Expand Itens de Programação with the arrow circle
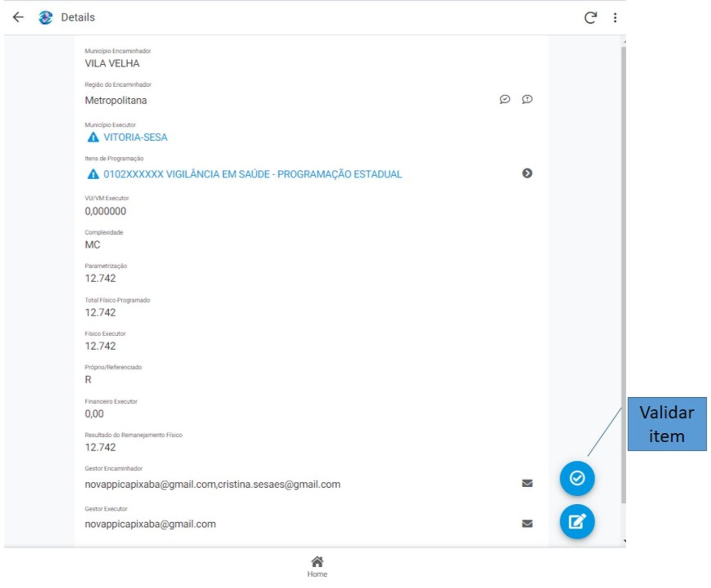 [x=527, y=173]
